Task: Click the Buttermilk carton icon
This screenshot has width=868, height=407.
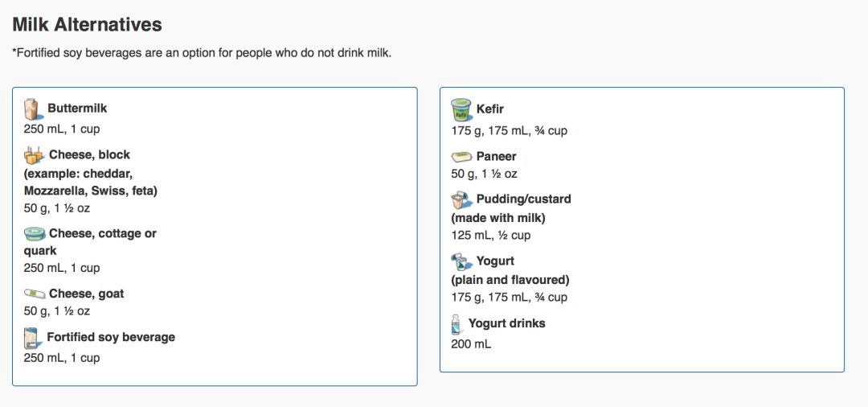Action: tap(33, 109)
